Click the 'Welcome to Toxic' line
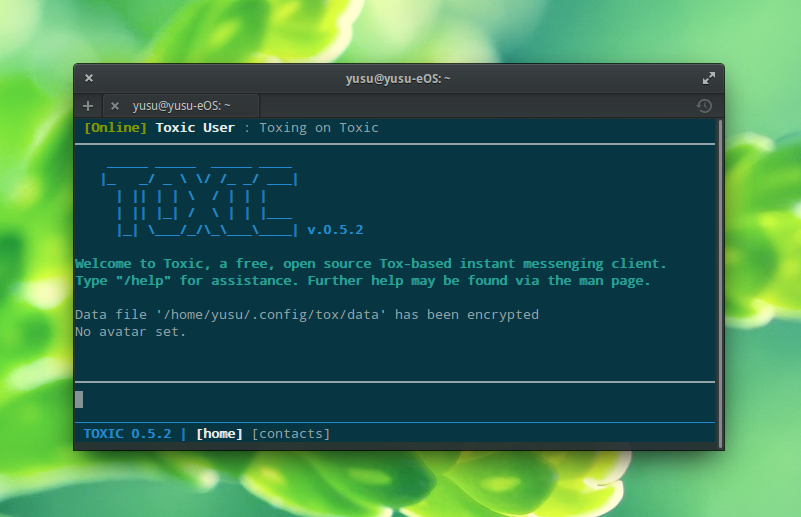 [371, 264]
